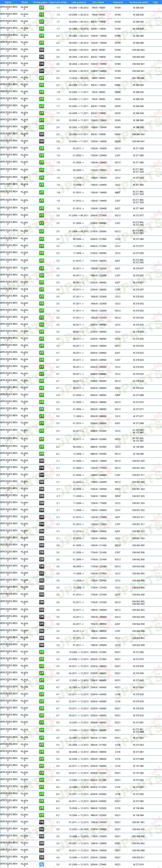Screen dimensions: 162x868
Task: Click ON icon in OM 642.850, OM 642.852 row
Action: point(41,602)
